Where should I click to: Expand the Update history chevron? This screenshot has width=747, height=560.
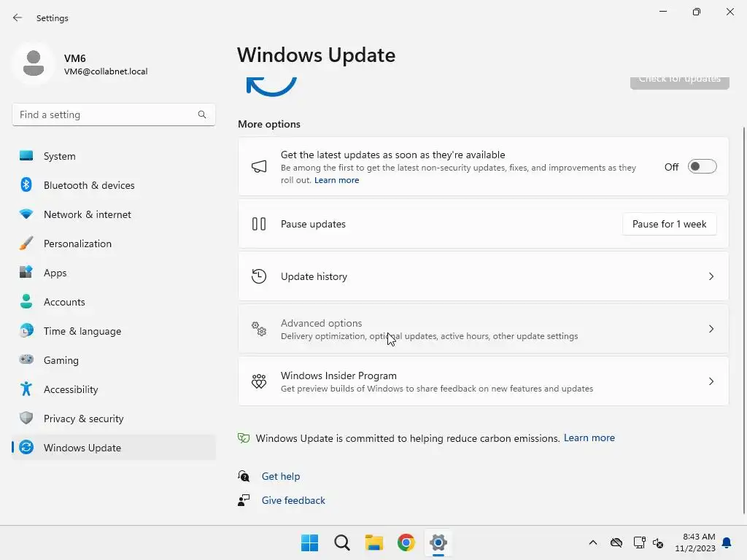(711, 276)
